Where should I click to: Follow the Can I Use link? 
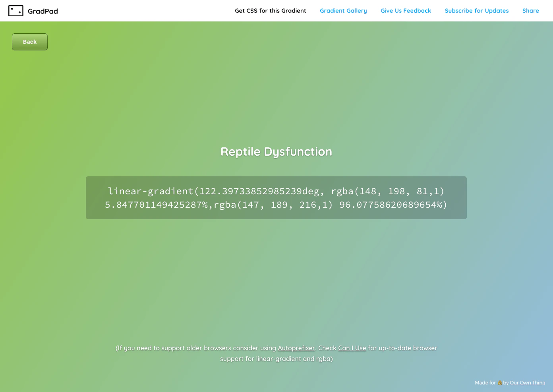click(352, 348)
